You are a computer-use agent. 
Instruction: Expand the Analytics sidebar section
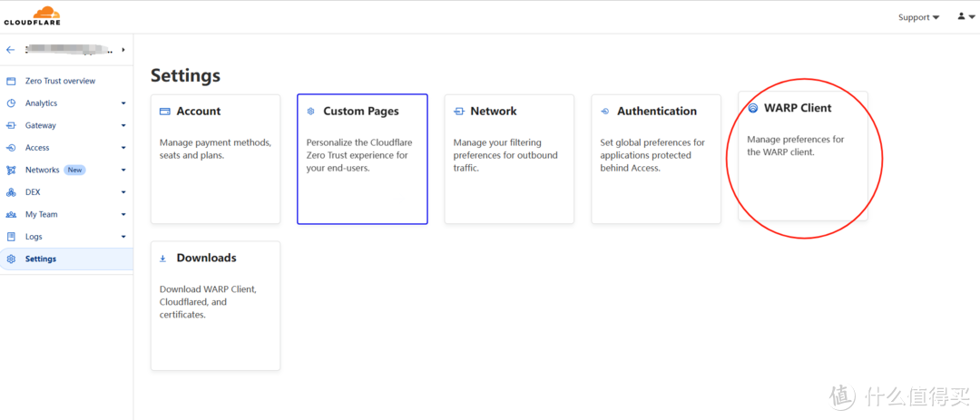pos(123,103)
